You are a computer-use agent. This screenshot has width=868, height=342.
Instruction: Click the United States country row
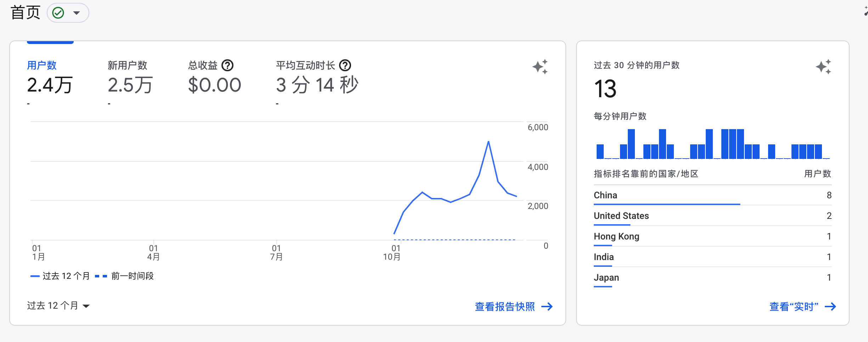(712, 216)
